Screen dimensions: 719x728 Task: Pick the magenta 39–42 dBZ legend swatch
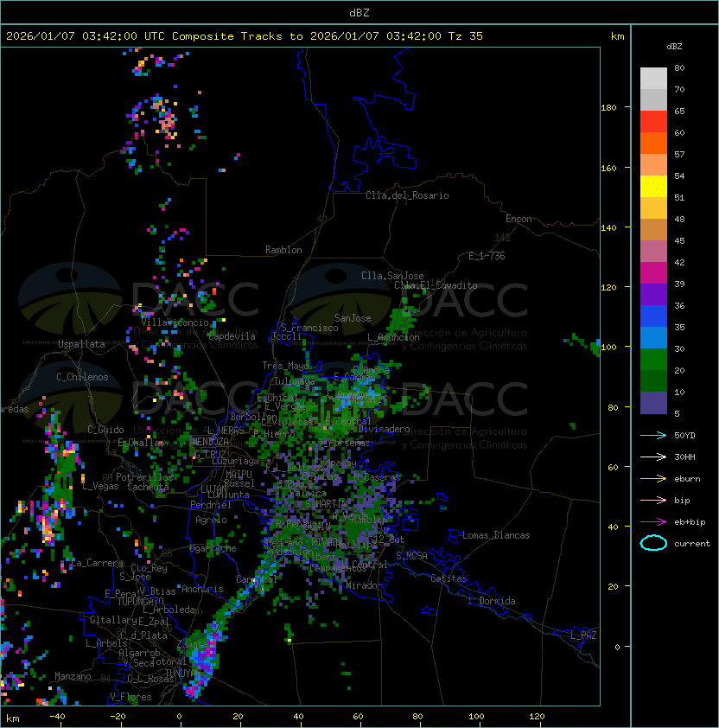point(653,273)
